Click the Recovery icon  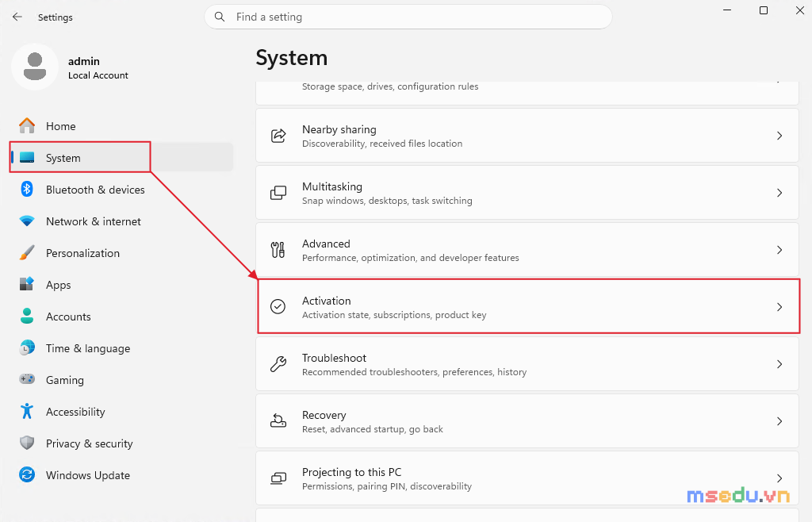[x=278, y=421]
